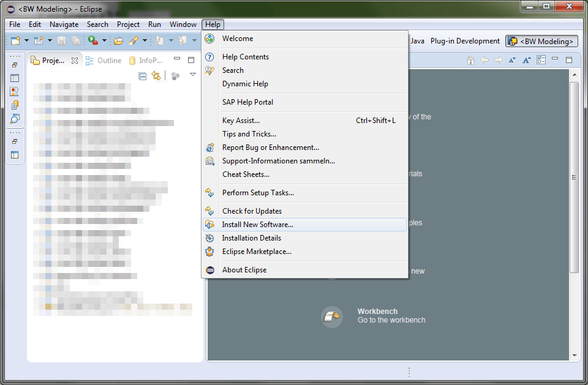This screenshot has height=385, width=588.
Task: Increase font size with the A icon
Action: (526, 60)
